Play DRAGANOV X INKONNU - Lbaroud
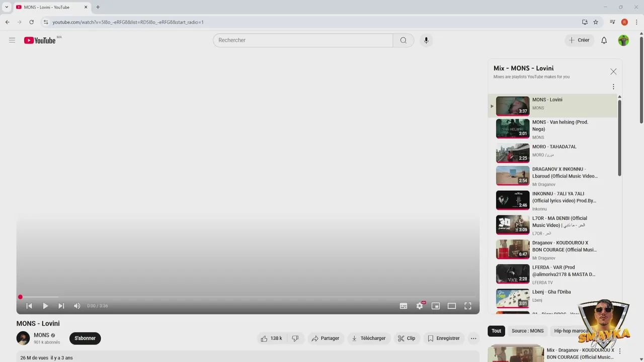The width and height of the screenshot is (644, 362). [x=552, y=176]
